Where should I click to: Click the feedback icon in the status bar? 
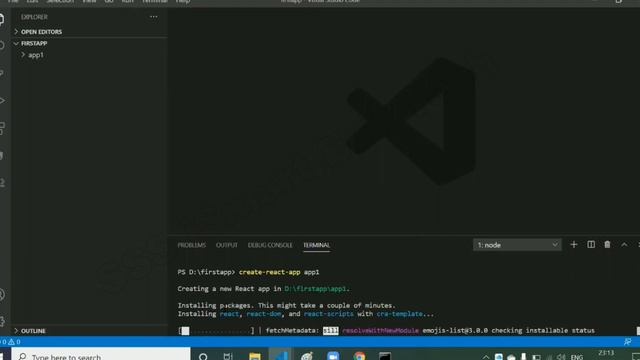[x=627, y=342]
